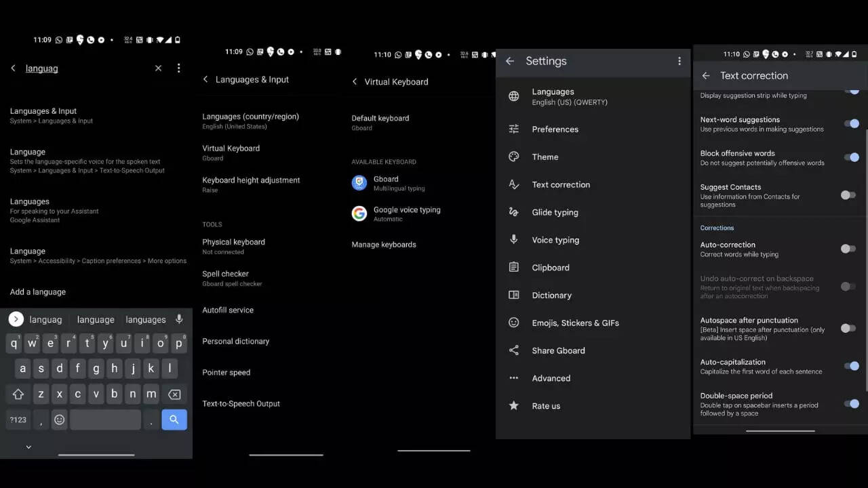
Task: Open three-dot menu in search screen
Action: tap(179, 68)
